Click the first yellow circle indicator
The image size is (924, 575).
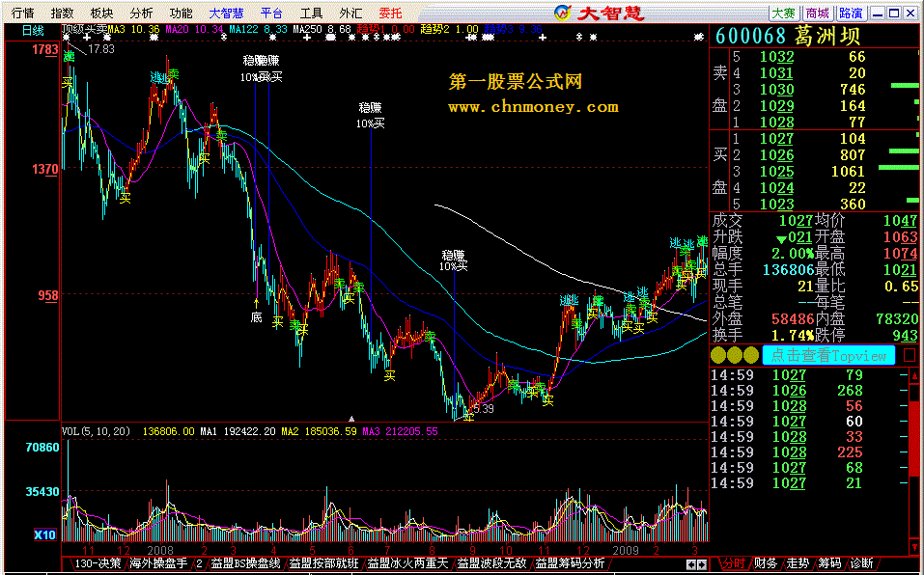click(x=718, y=355)
